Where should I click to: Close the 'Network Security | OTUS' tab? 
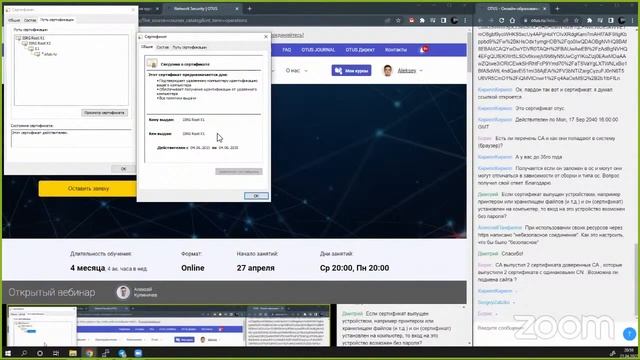click(237, 9)
